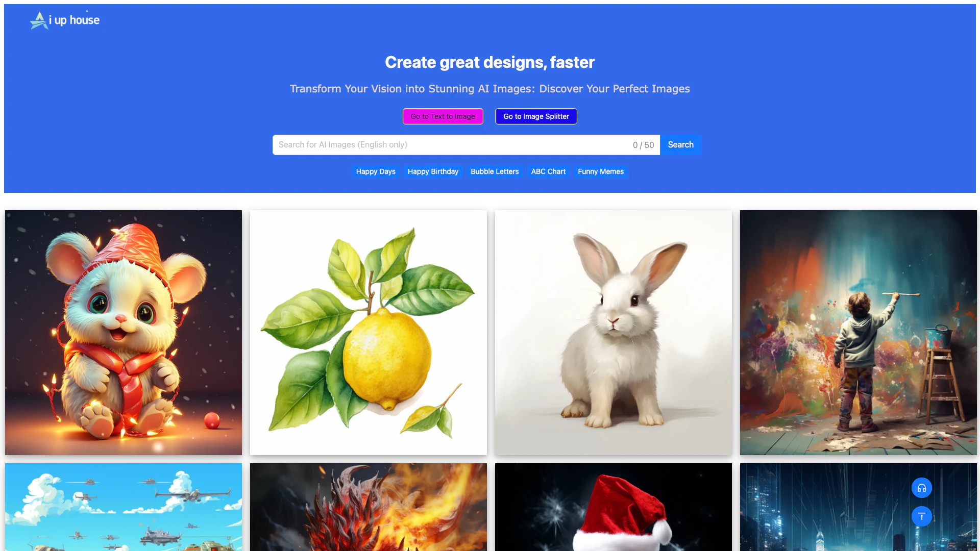Open Go to Text to Image

443,116
